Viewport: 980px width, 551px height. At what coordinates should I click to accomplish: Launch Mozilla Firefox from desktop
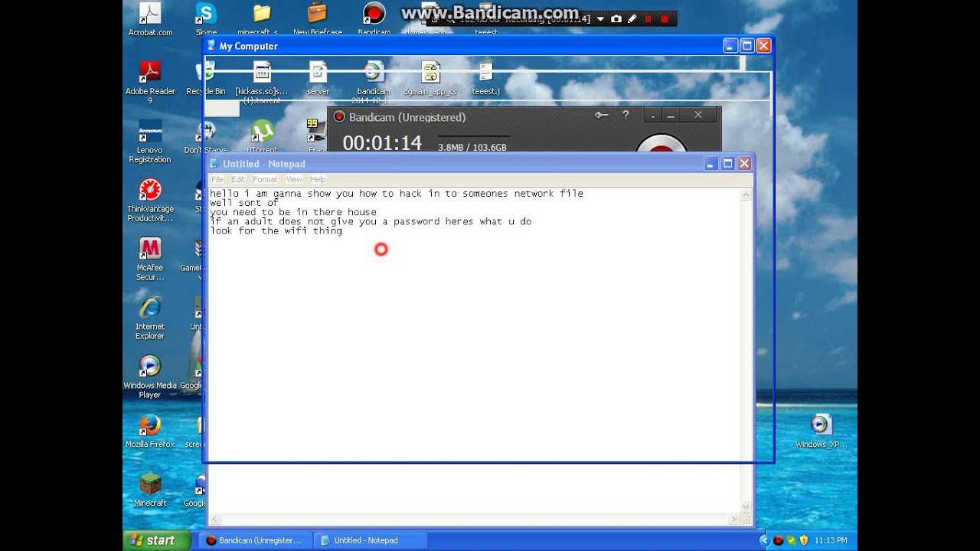pyautogui.click(x=150, y=432)
